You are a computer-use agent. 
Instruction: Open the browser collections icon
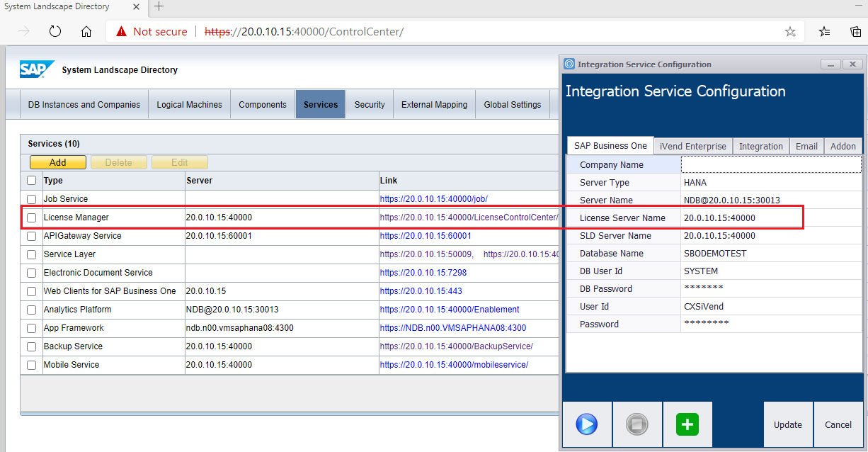[x=855, y=32]
